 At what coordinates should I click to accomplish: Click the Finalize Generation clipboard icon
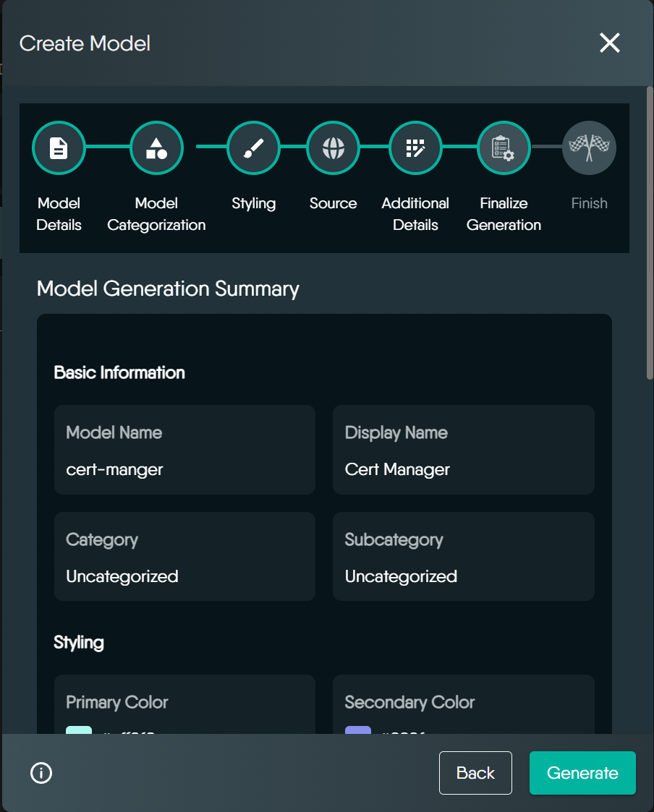pyautogui.click(x=504, y=148)
